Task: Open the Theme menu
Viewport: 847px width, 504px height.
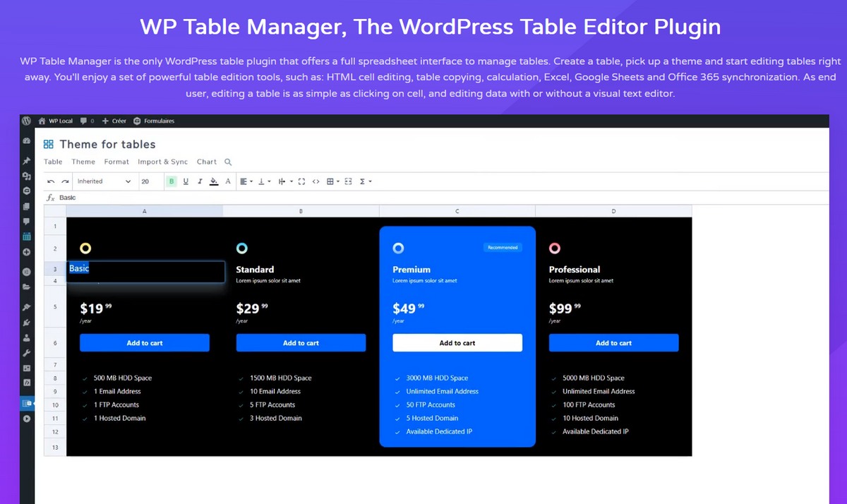Action: point(83,162)
